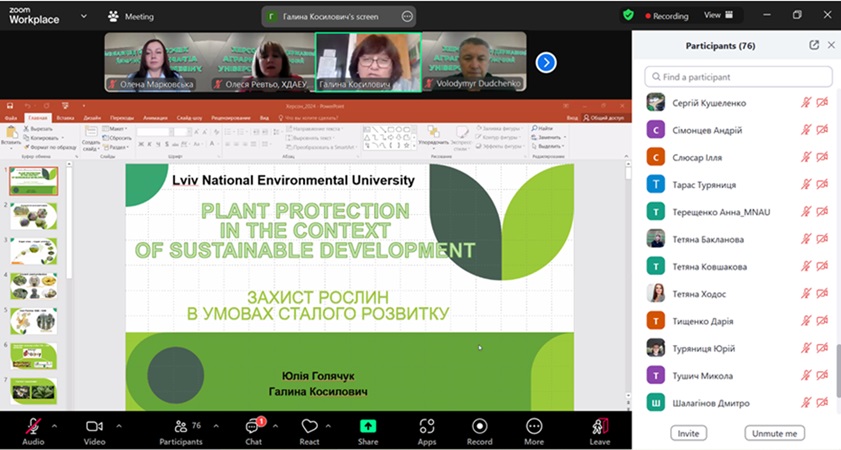
Task: Open the Meeting tab at top
Action: 131,17
